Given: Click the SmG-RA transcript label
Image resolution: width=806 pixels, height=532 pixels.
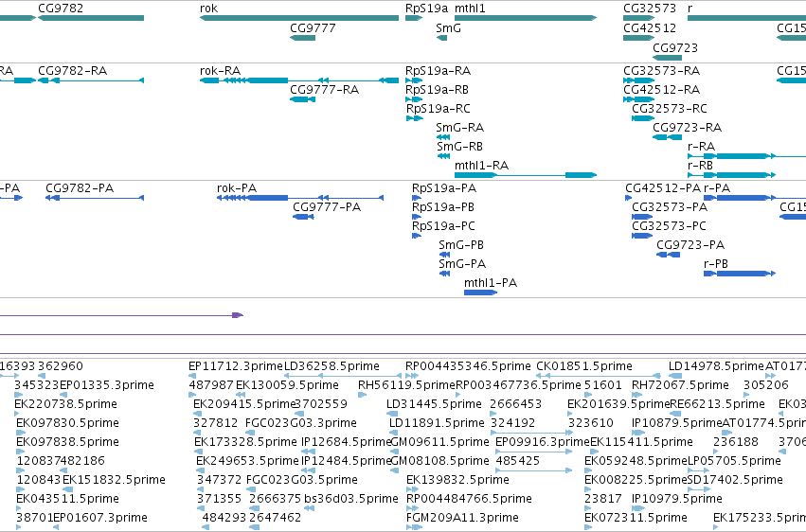Looking at the screenshot, I should coord(459,128).
